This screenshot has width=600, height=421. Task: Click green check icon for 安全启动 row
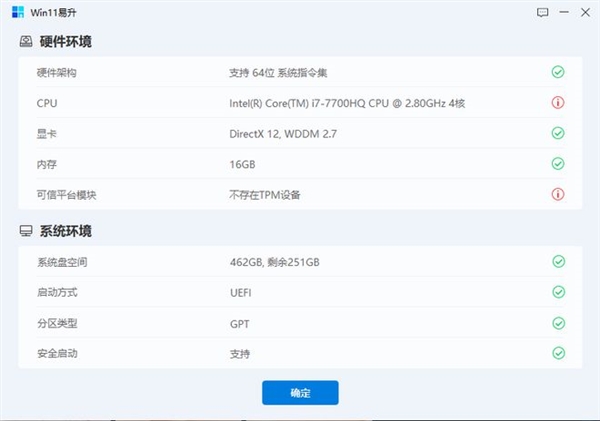click(559, 353)
